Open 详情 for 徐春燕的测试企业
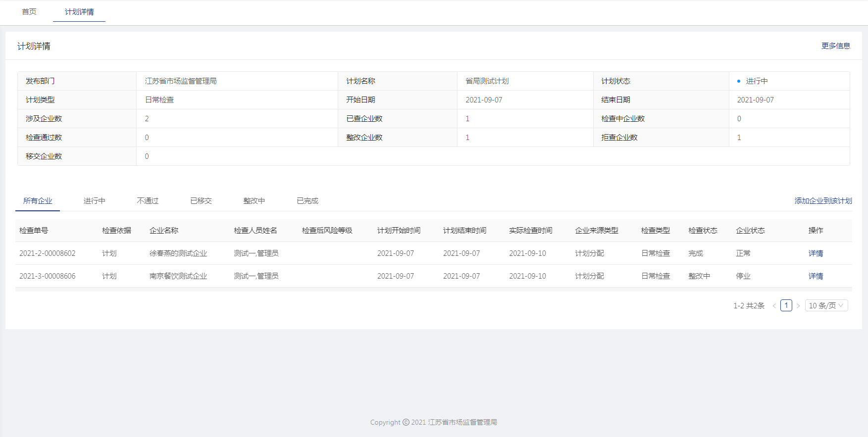The image size is (868, 437). pyautogui.click(x=816, y=253)
